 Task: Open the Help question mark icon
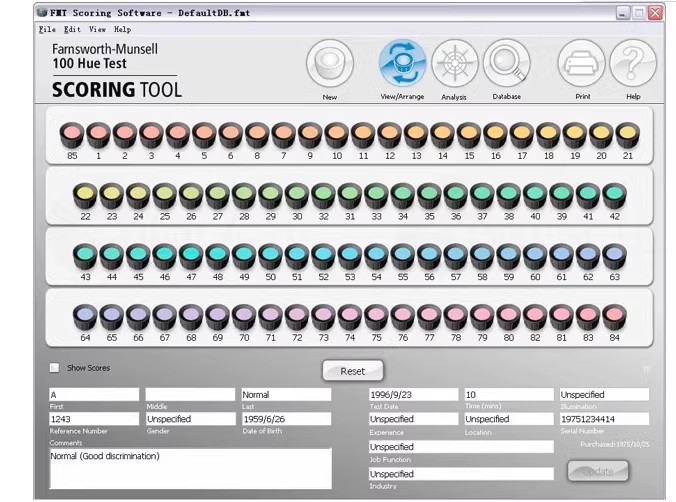[633, 66]
